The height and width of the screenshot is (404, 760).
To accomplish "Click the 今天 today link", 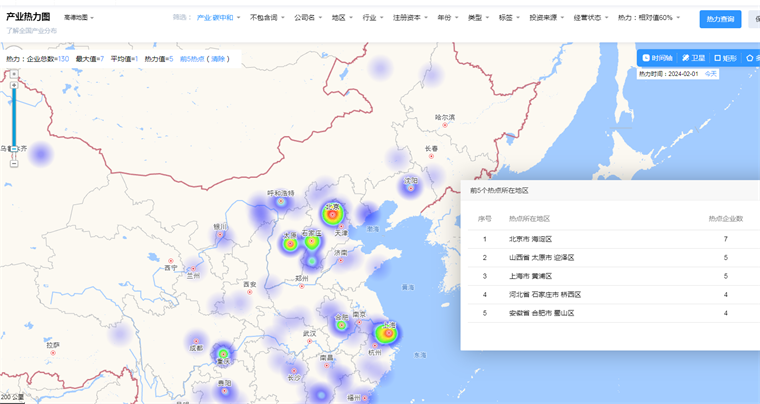I will tap(711, 74).
